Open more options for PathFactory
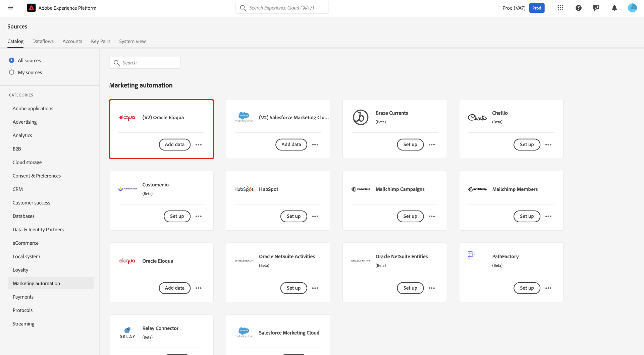The image size is (644, 355). [x=548, y=288]
